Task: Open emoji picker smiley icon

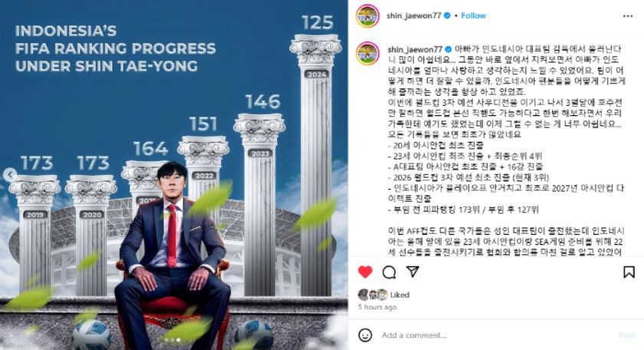Action: click(x=365, y=335)
